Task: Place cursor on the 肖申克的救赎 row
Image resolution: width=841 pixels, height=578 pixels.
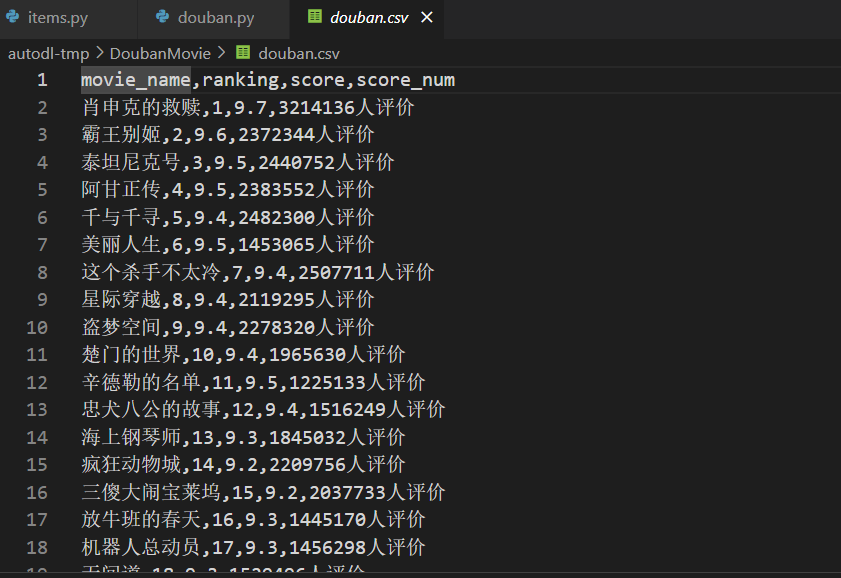Action: click(248, 108)
